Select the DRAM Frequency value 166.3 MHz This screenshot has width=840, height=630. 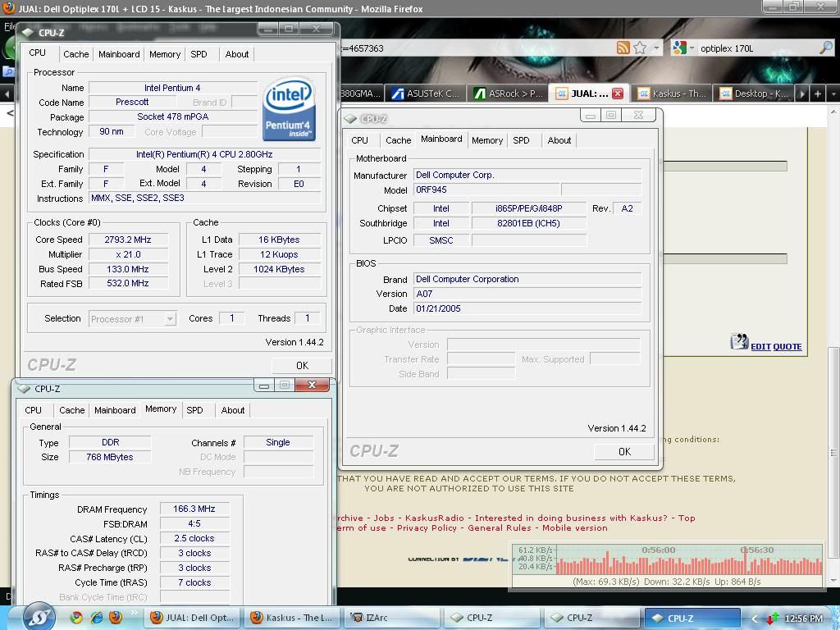[194, 509]
